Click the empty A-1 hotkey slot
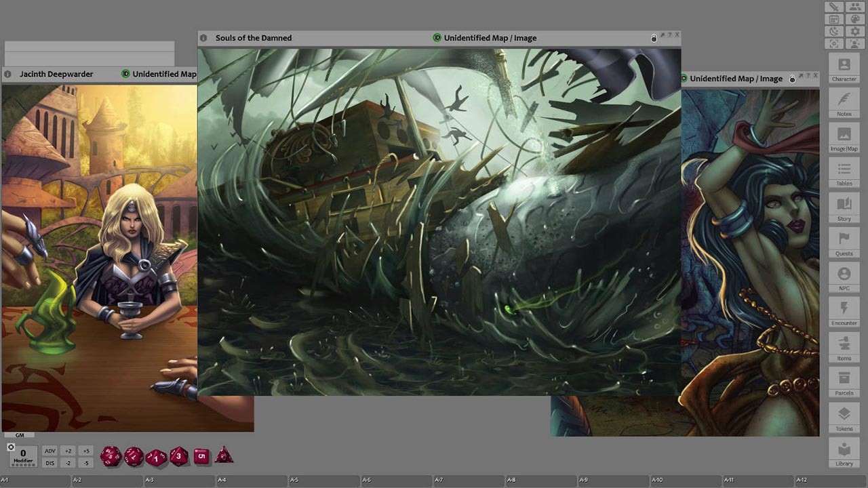The image size is (868, 488). coord(34,481)
